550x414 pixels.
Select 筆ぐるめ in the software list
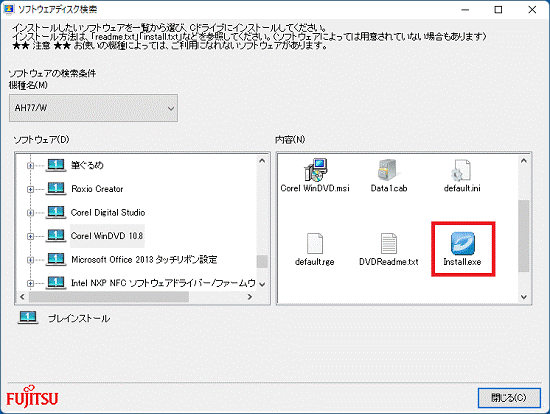[x=87, y=165]
